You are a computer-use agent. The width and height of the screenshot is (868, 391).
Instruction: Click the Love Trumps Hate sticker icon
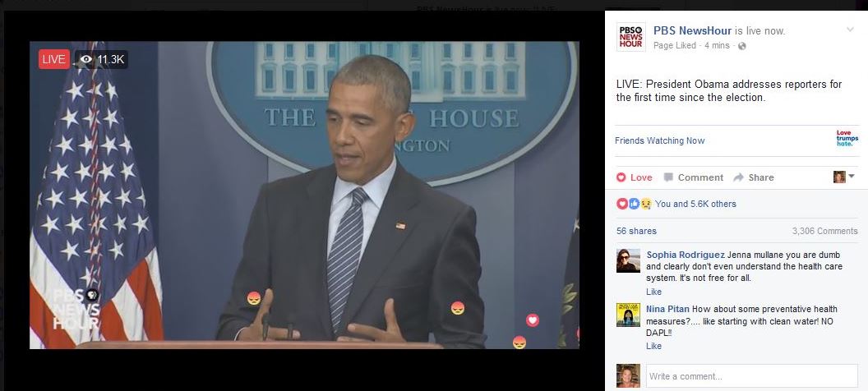tap(847, 138)
